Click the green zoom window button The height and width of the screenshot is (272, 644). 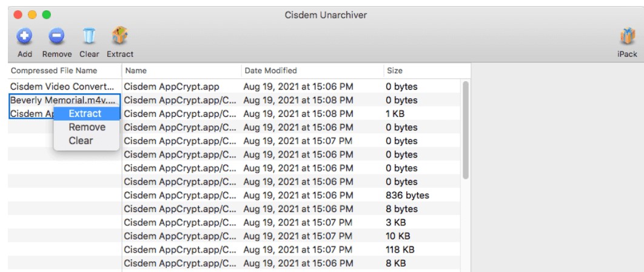tap(46, 15)
